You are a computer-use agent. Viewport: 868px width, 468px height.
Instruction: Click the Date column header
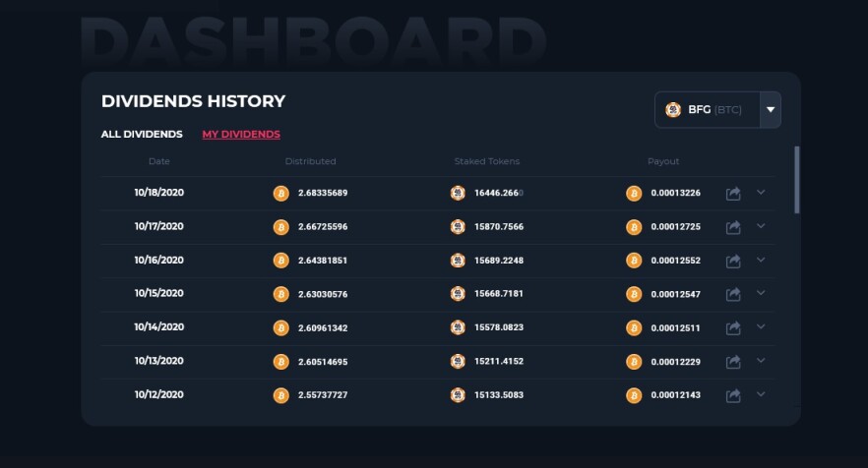(x=159, y=161)
